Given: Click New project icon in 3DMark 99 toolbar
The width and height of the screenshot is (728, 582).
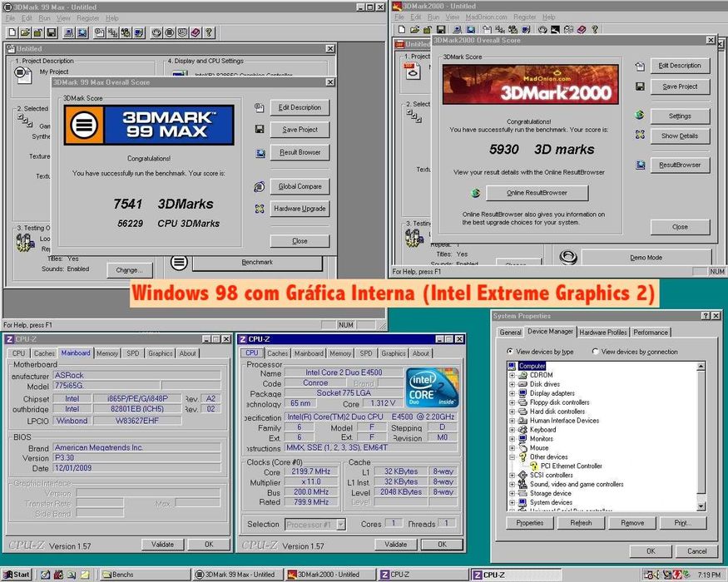Looking at the screenshot, I should pos(12,32).
